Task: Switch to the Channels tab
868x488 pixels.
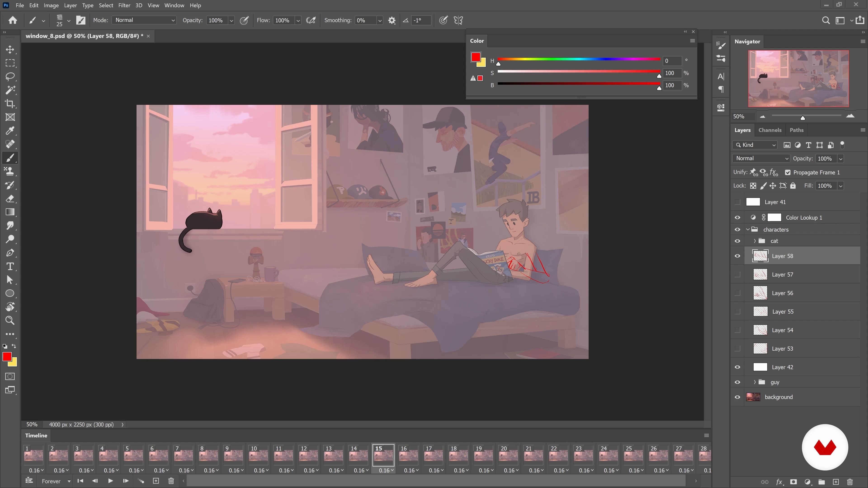Action: pyautogui.click(x=770, y=130)
